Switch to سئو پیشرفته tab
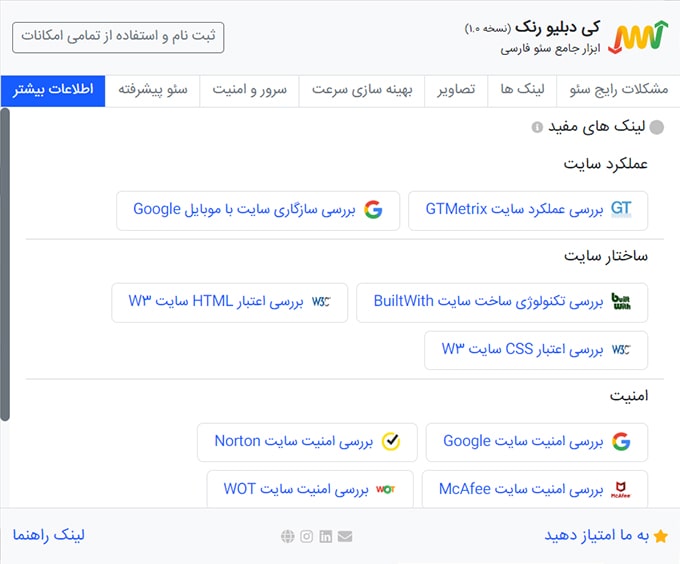 [x=153, y=91]
